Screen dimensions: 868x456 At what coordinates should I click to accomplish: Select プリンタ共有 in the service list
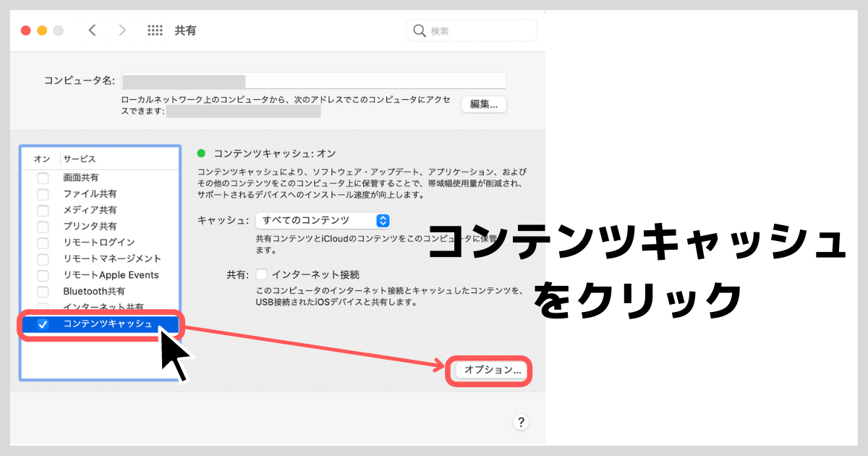[x=90, y=227]
